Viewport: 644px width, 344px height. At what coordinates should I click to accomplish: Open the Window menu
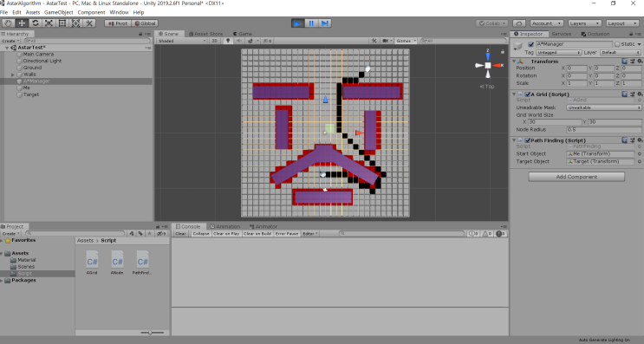(119, 13)
